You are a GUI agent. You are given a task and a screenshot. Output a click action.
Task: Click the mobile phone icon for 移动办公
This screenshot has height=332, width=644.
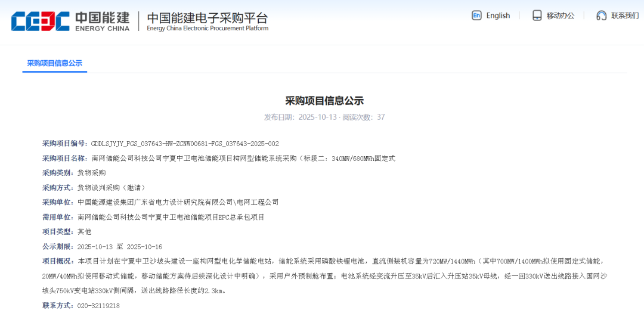click(537, 15)
